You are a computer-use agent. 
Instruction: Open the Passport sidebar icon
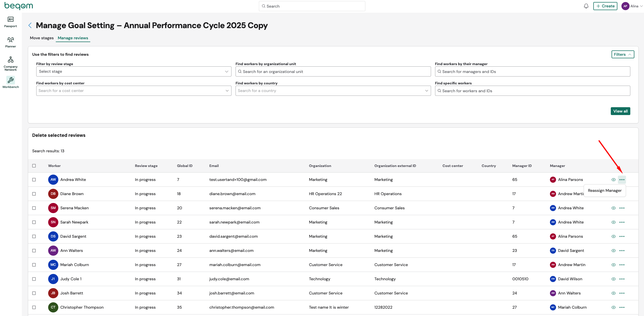(x=10, y=20)
